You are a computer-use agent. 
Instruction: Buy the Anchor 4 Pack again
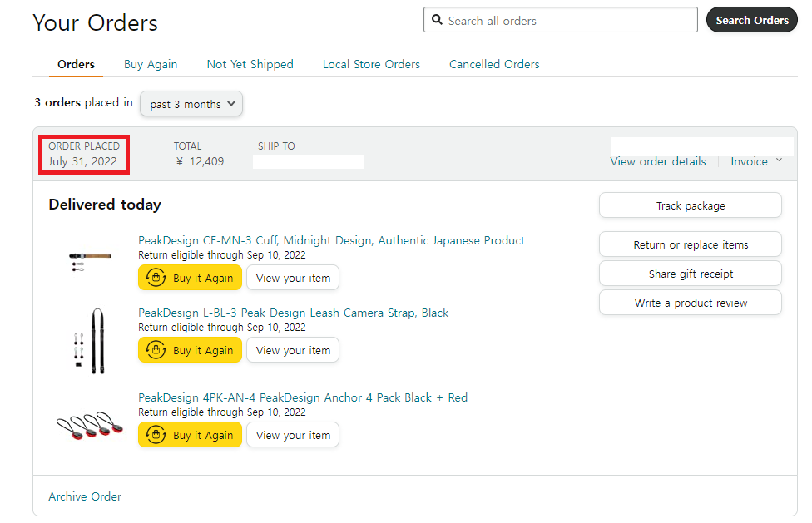pos(190,435)
